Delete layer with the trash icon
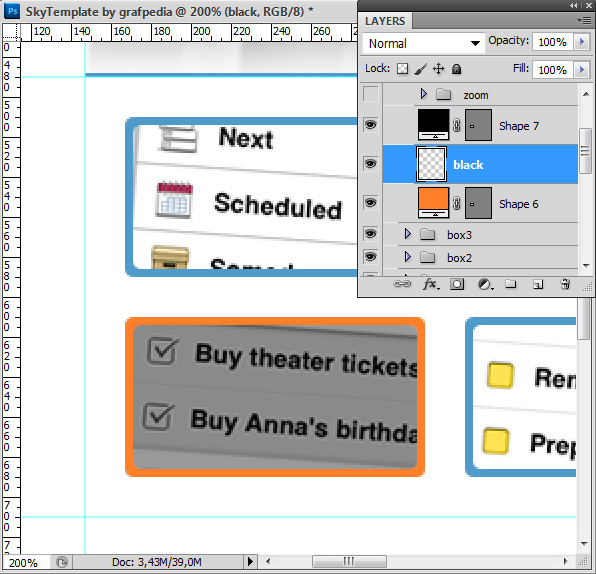This screenshot has height=574, width=596. [x=565, y=284]
